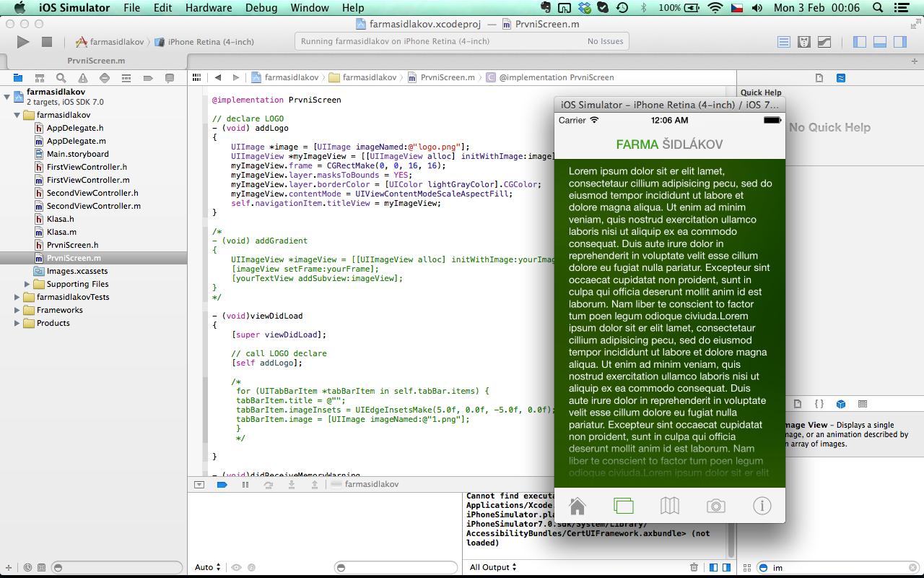Clear the library filter text
Viewport: 924px width, 578px height.
912,568
